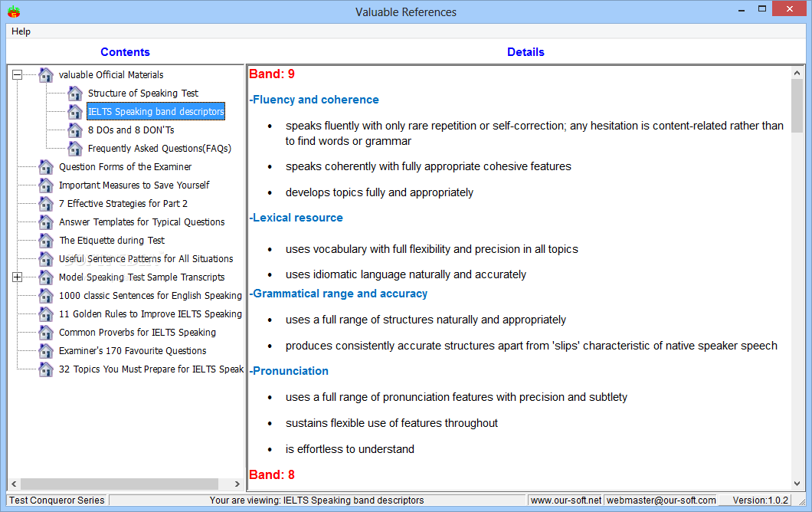Select 11 Golden Rules to Improve IELTS Speaking

click(150, 314)
